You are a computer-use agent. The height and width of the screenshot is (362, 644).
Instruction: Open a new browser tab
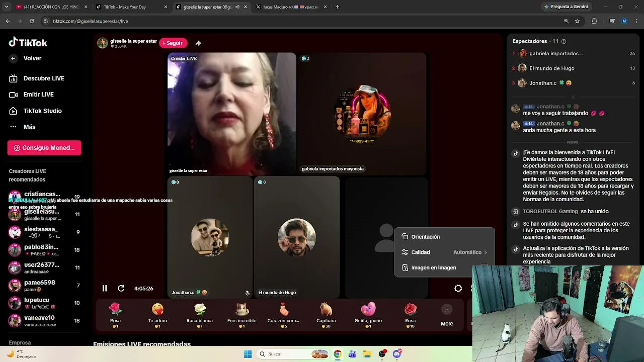tap(337, 7)
